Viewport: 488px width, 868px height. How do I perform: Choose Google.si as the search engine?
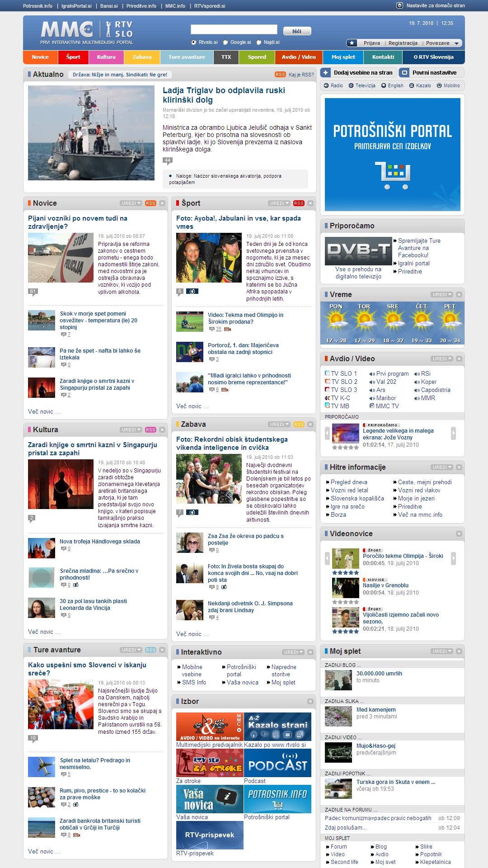(225, 42)
